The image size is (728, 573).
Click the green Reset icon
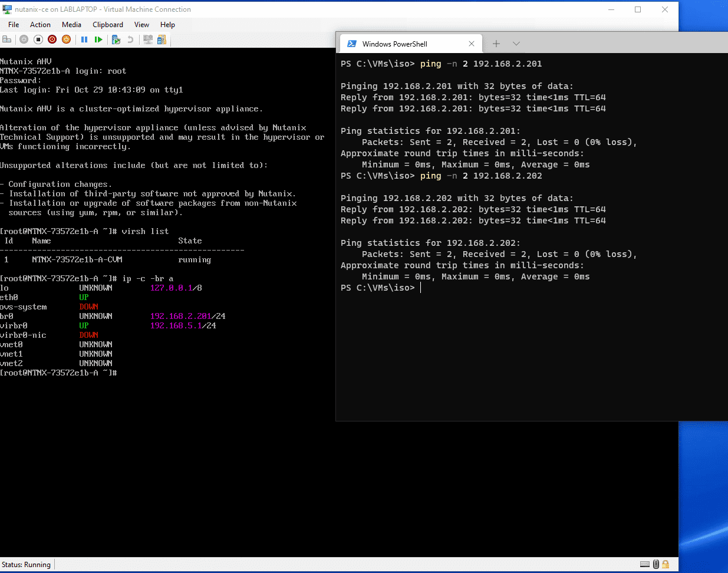pyautogui.click(x=98, y=39)
